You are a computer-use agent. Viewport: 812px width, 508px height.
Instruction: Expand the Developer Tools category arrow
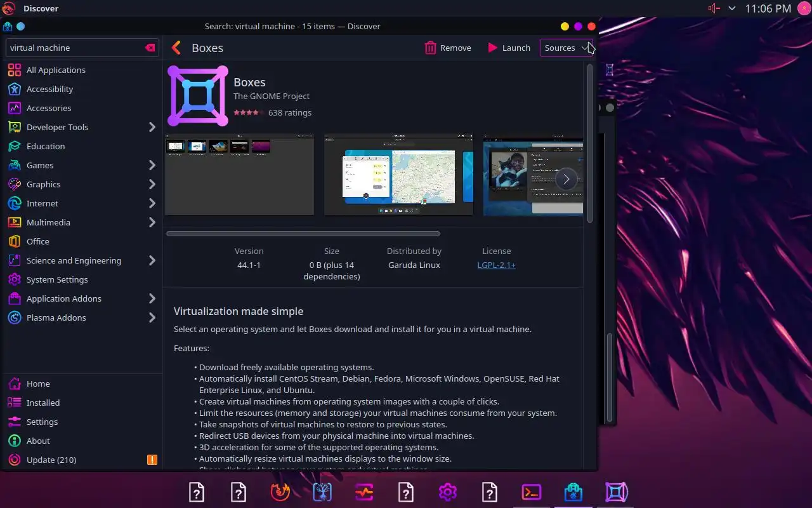152,127
